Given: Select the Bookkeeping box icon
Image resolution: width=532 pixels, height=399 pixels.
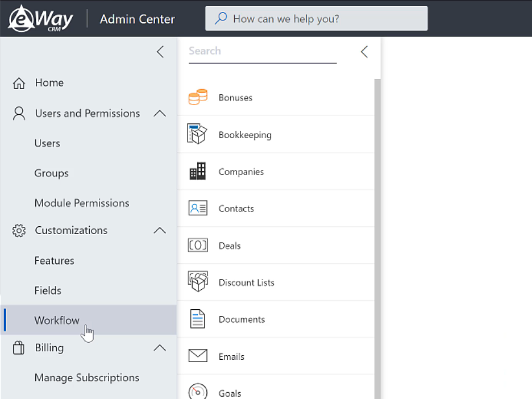Looking at the screenshot, I should click(x=197, y=134).
